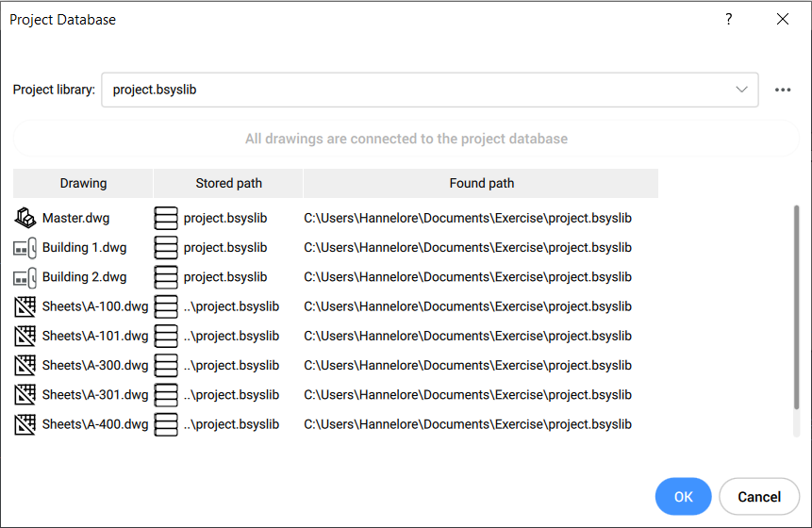Click database icon in Sheets\A-400.dwg row
The image size is (812, 528).
[x=166, y=424]
